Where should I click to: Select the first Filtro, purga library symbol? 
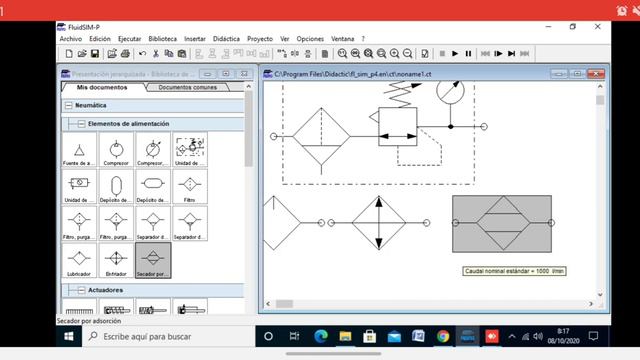click(x=79, y=223)
